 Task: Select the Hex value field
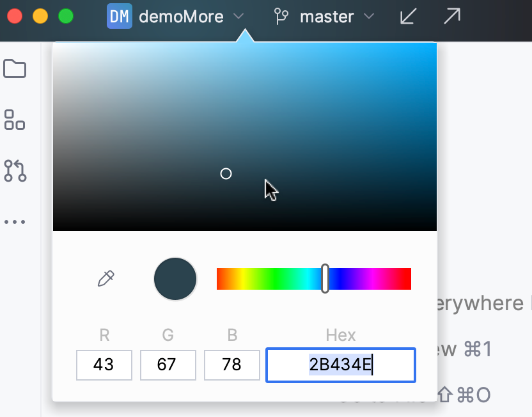pos(340,365)
